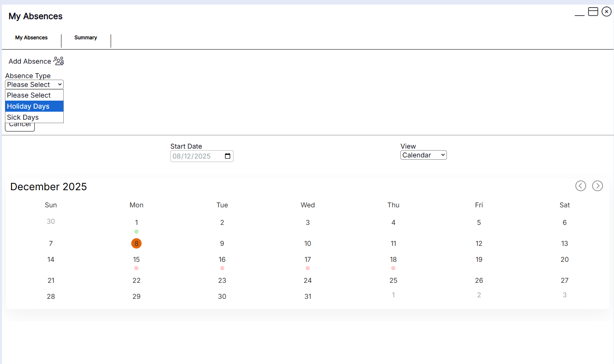Select December 31 on the calendar
The width and height of the screenshot is (614, 364).
[x=308, y=297]
